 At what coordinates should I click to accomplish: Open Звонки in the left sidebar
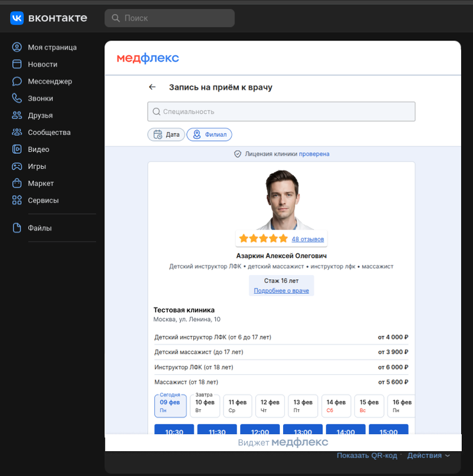click(x=40, y=99)
